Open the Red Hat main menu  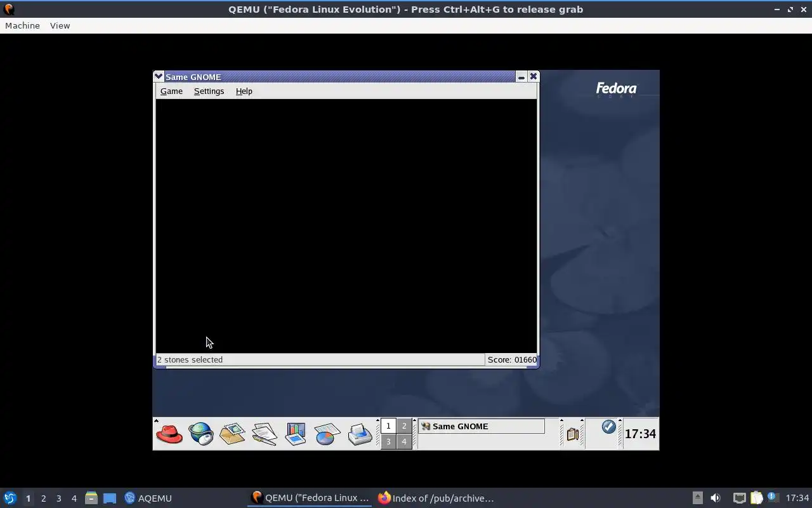coord(169,434)
